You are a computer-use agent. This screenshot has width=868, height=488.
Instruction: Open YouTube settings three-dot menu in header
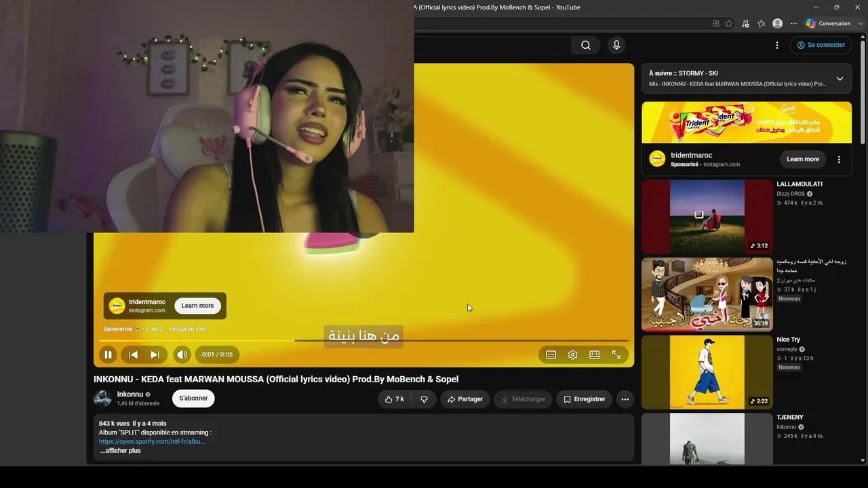point(777,45)
